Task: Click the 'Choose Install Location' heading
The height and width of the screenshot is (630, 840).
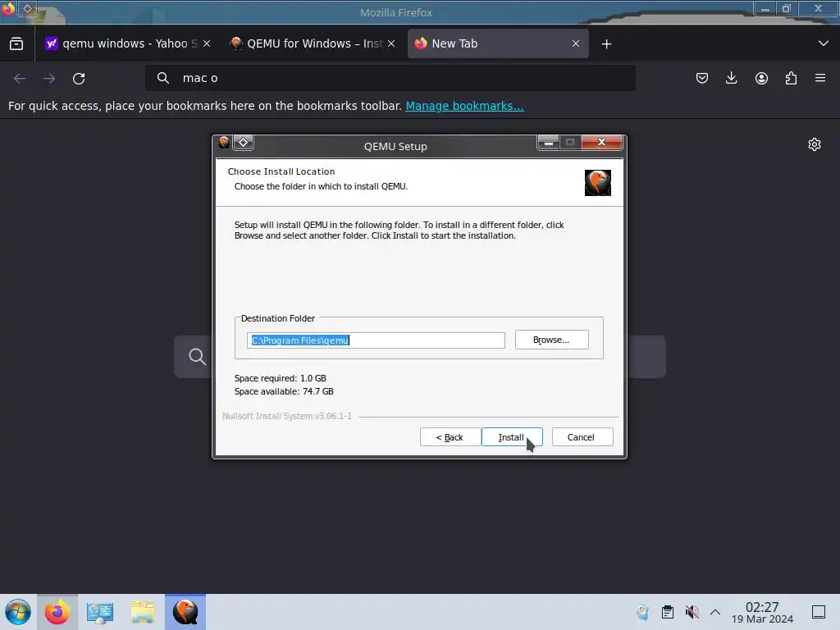Action: point(281,171)
